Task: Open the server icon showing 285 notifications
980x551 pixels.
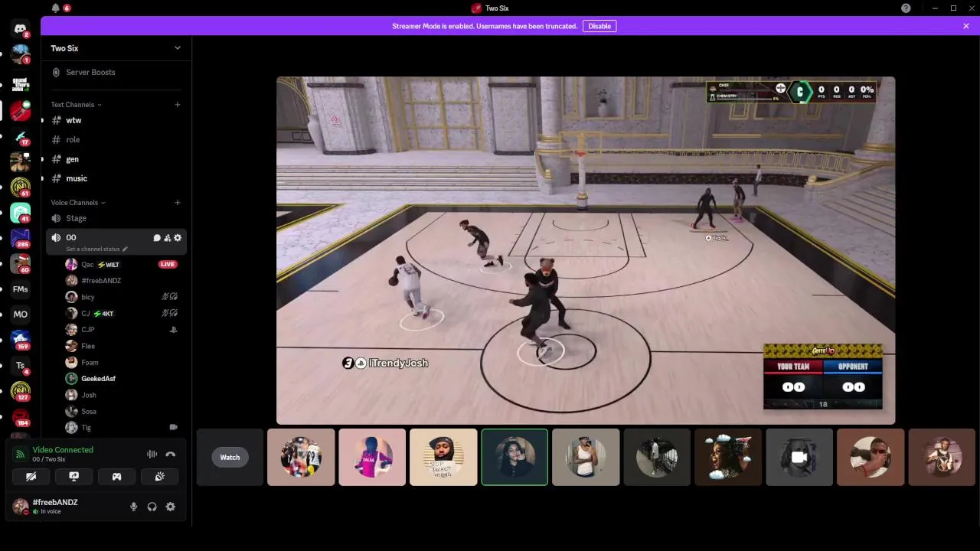Action: (20, 239)
